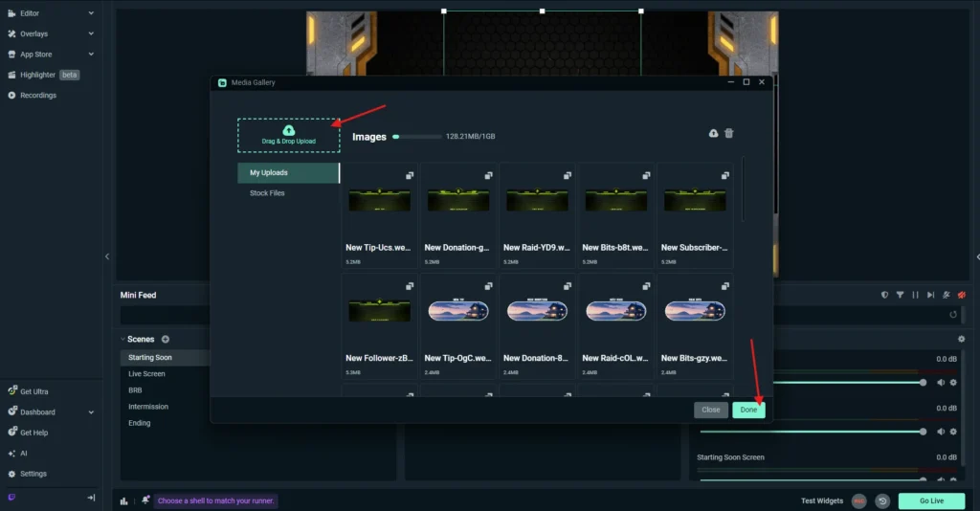Copy icon on New Bits-b8t card

coord(646,175)
